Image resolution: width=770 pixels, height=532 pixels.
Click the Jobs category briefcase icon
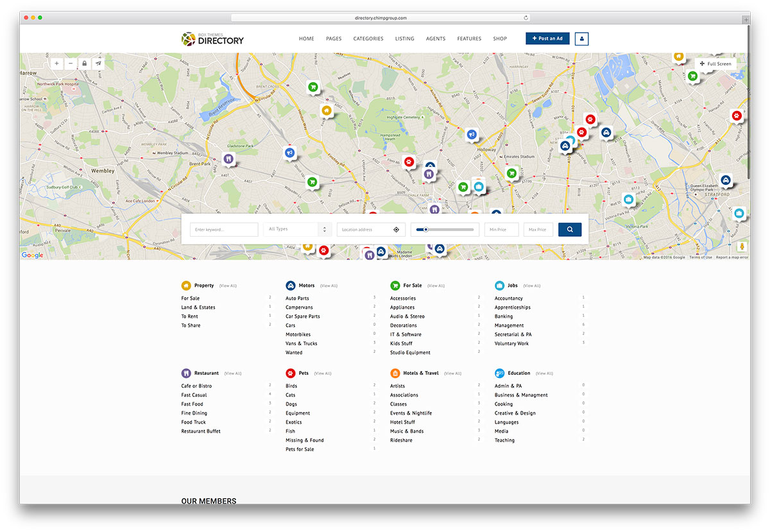click(x=499, y=286)
